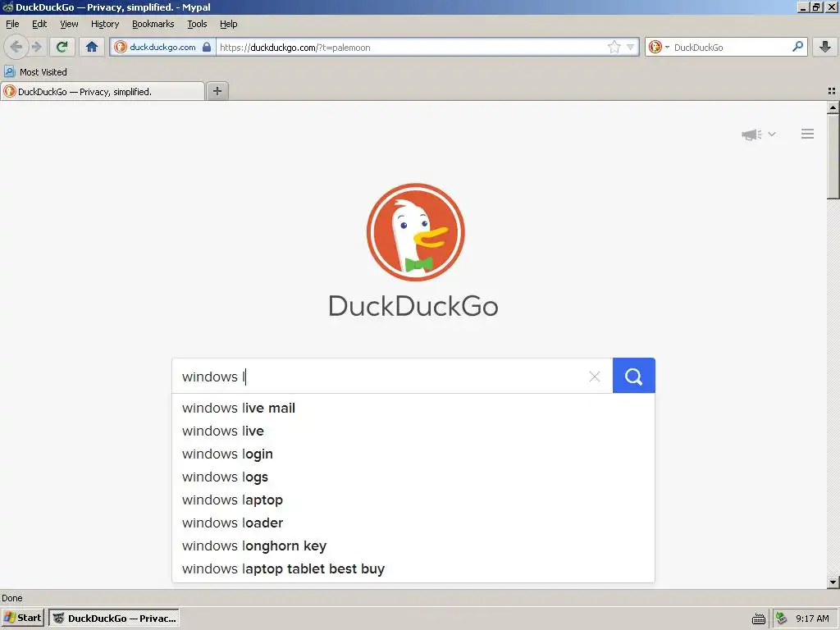Choose suggestion "windows login"

click(413, 454)
